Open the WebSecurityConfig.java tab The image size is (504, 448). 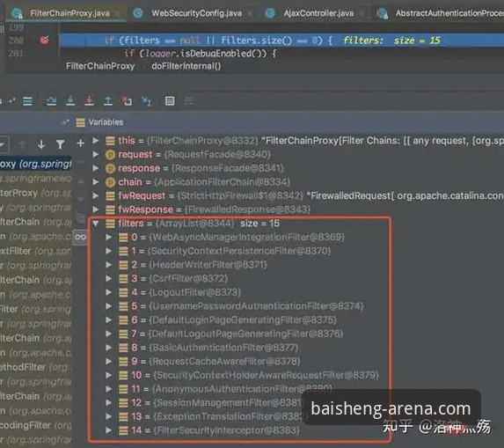(x=196, y=13)
